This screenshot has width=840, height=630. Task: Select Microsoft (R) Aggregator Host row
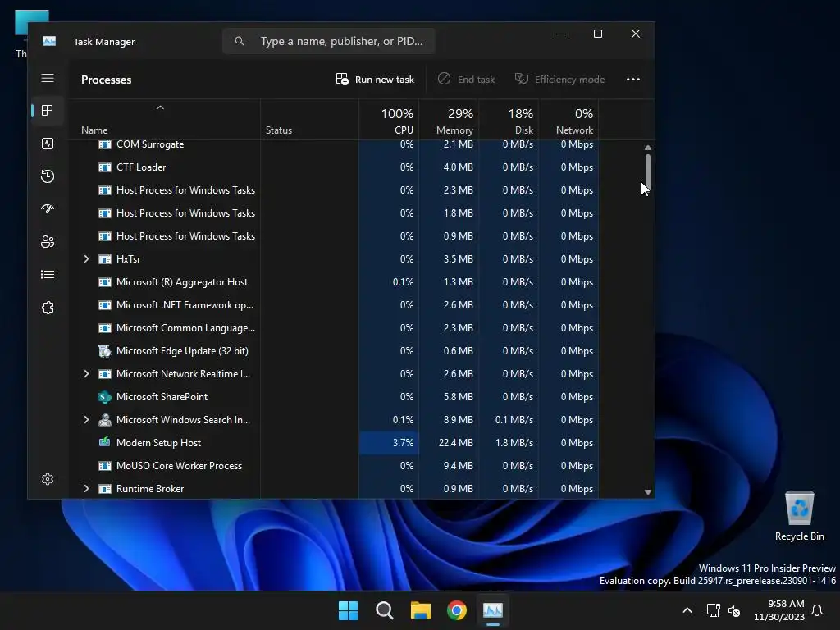(334, 282)
